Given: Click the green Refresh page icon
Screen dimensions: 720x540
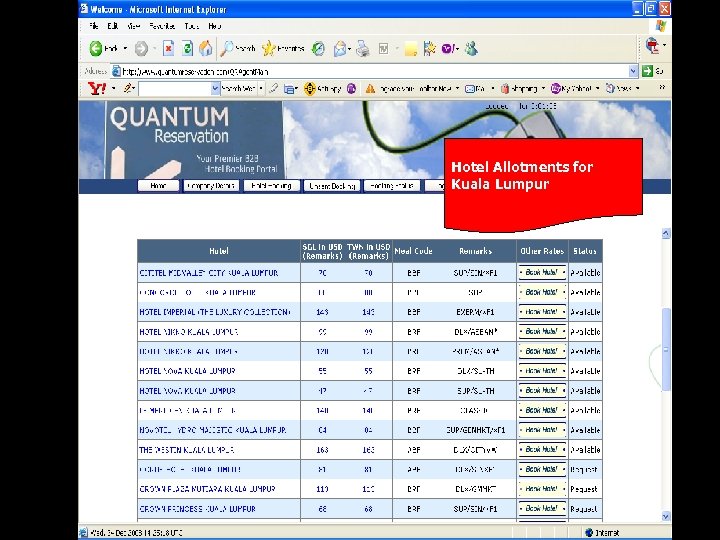Looking at the screenshot, I should (x=187, y=48).
